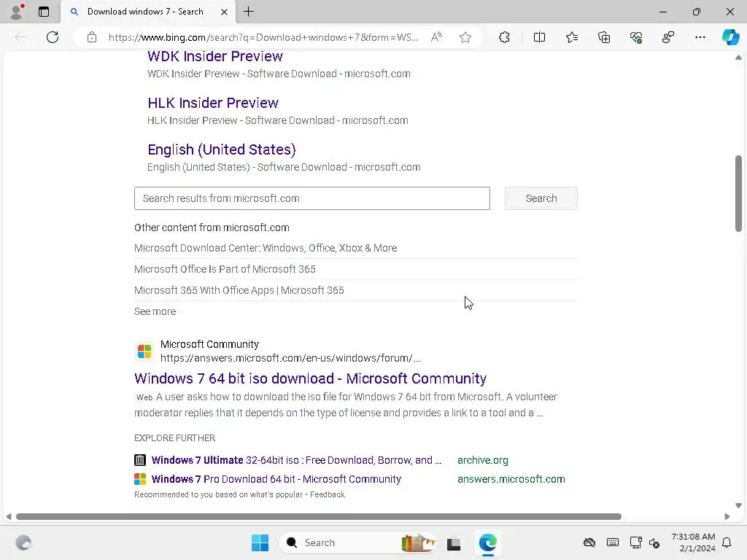Viewport: 747px width, 560px height.
Task: Click the taskbar Search box
Action: click(357, 542)
